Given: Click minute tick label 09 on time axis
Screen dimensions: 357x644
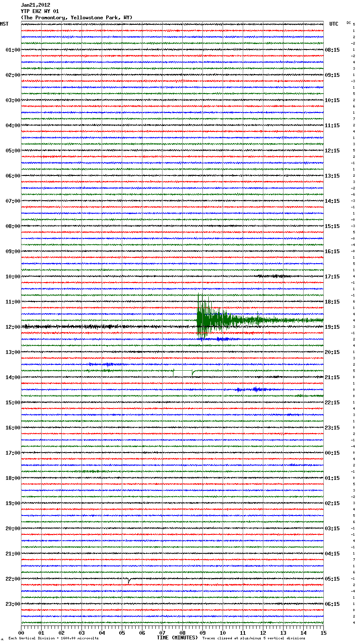Looking at the screenshot, I should [x=202, y=633].
